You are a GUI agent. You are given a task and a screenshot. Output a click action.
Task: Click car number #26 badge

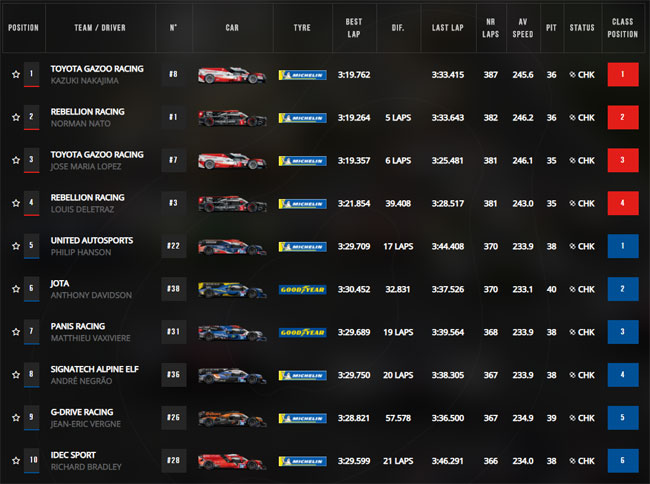(x=174, y=417)
